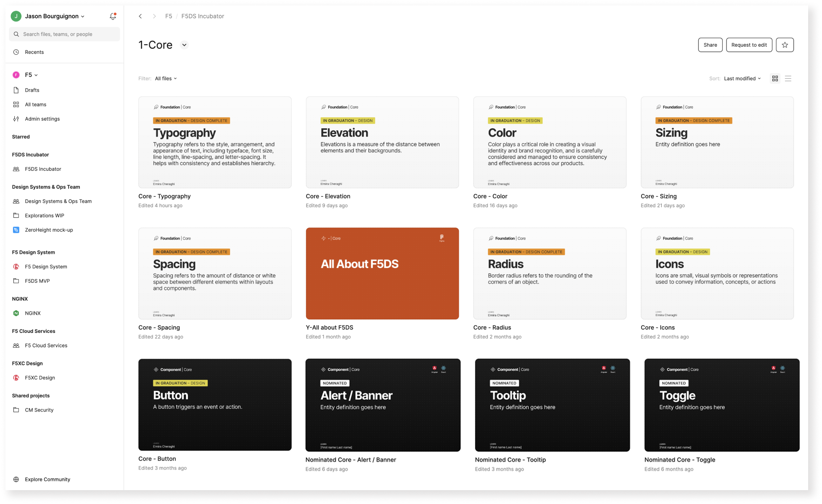Click the CM Security folder icon
This screenshot has width=822, height=504.
click(x=16, y=410)
